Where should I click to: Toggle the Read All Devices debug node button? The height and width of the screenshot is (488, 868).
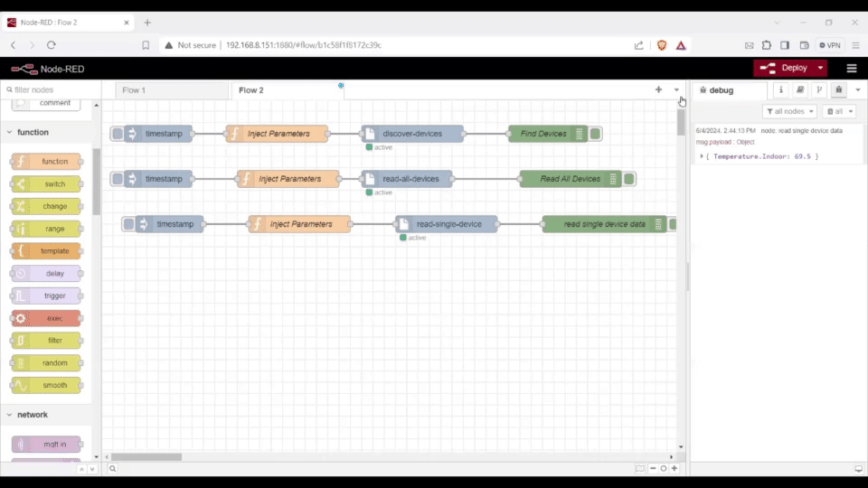tap(628, 179)
